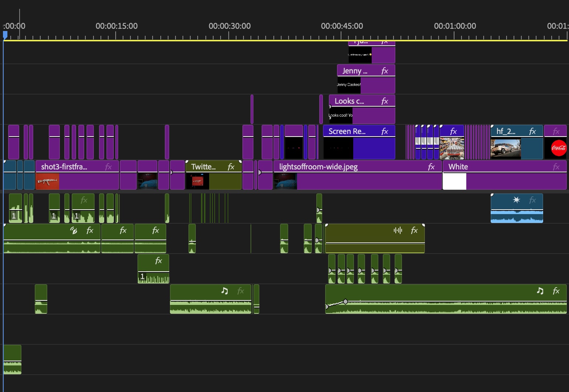Image resolution: width=569 pixels, height=392 pixels.
Task: Select the Coca-Cola logo clip thumbnail
Action: pos(558,148)
